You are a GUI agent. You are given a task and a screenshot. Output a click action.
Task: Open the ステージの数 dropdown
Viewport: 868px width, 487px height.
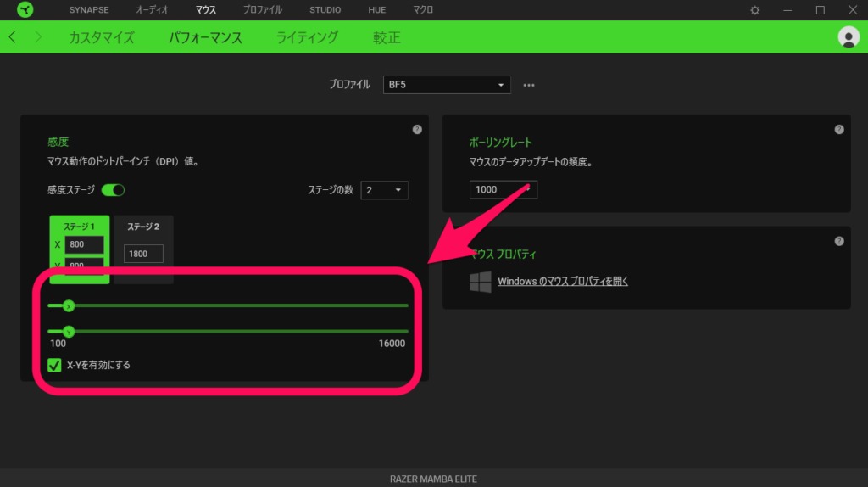(x=384, y=190)
